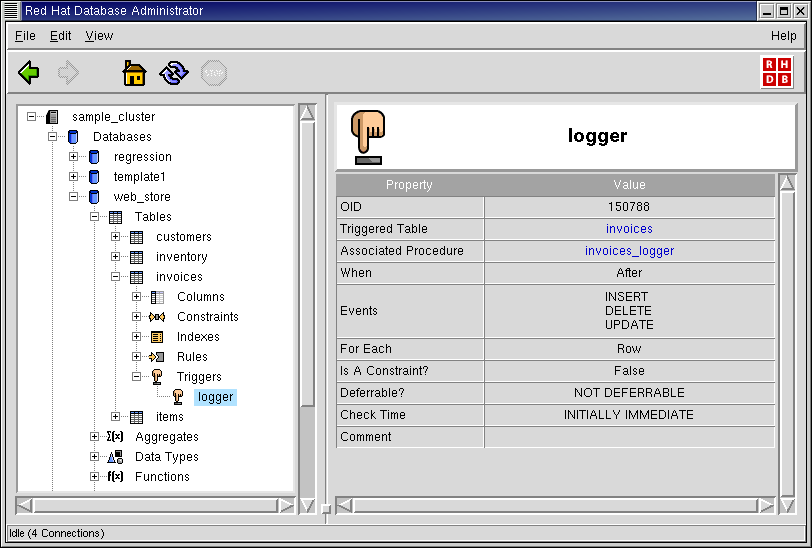
Task: Expand the Indexes node
Action: point(136,337)
